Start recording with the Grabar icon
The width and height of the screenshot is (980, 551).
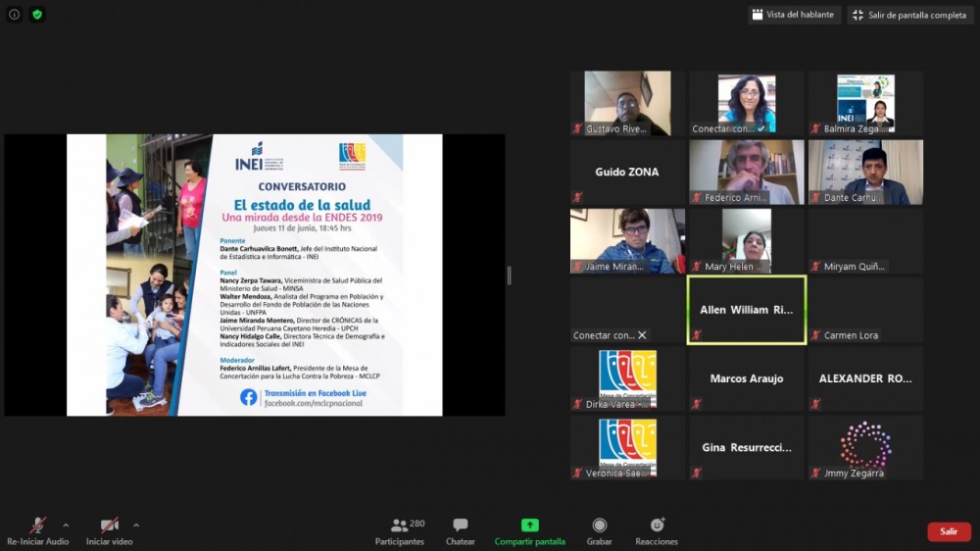[x=599, y=526]
